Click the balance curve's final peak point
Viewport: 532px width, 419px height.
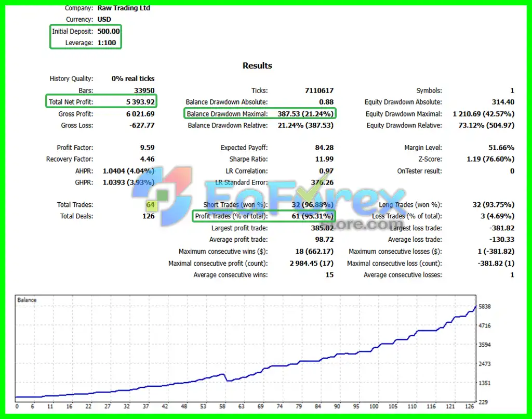476,306
